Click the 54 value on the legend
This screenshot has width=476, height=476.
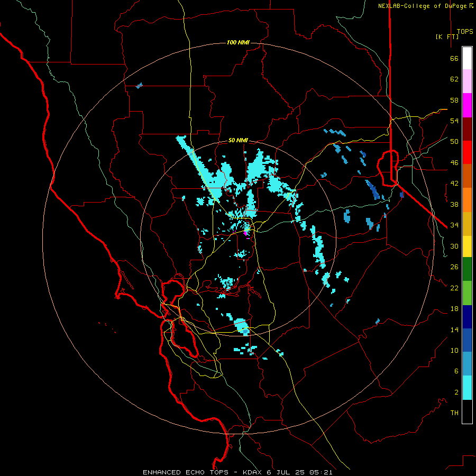pyautogui.click(x=454, y=121)
